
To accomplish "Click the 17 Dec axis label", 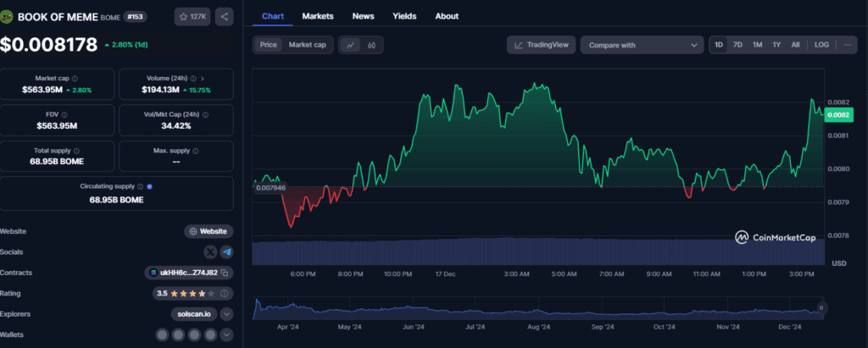I will pos(446,273).
